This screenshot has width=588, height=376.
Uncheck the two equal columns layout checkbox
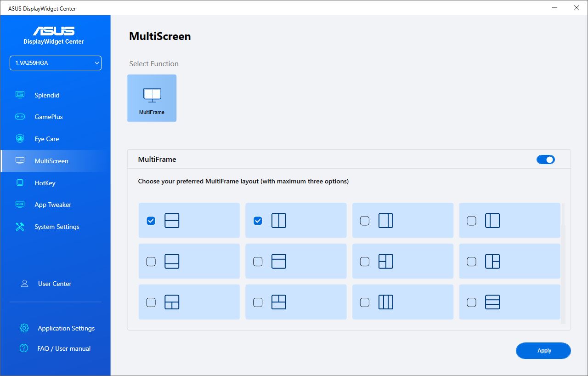coord(258,221)
